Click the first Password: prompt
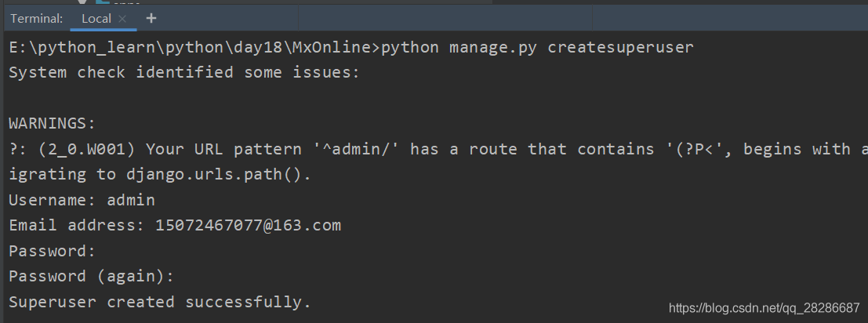Screen dimensions: 868x323 tap(52, 251)
